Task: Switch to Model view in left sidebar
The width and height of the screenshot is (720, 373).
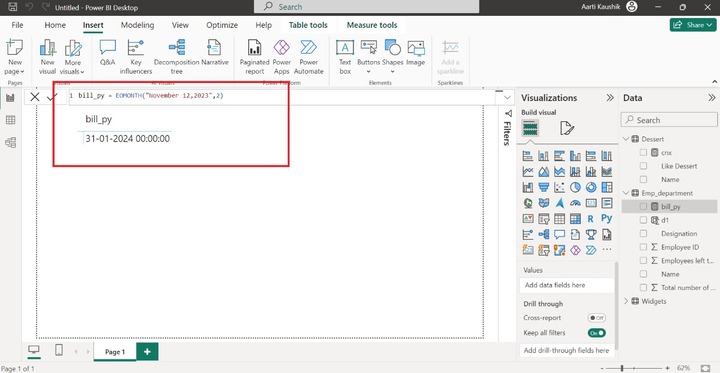Action: click(10, 142)
